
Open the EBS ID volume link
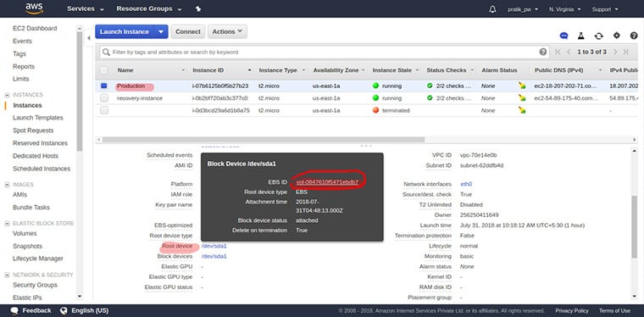[x=327, y=182]
